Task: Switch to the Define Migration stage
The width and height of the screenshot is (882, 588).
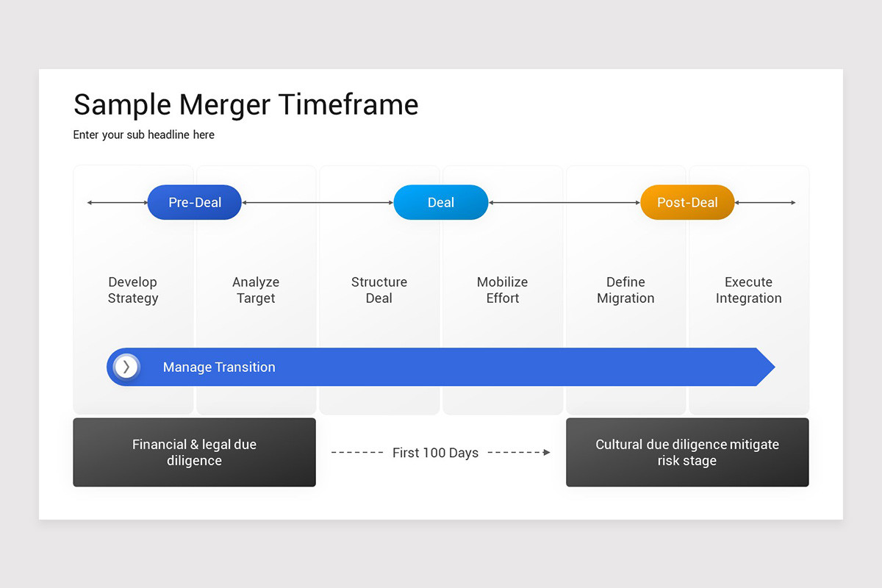Action: coord(625,290)
